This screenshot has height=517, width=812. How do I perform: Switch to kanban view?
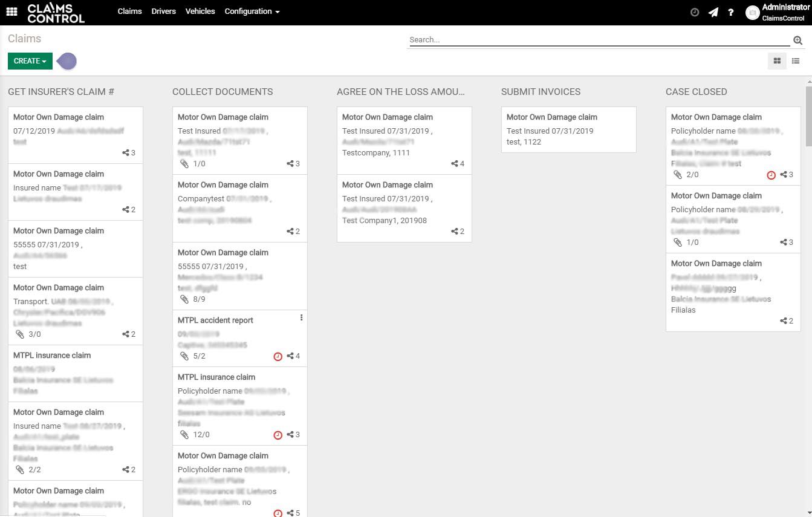777,60
